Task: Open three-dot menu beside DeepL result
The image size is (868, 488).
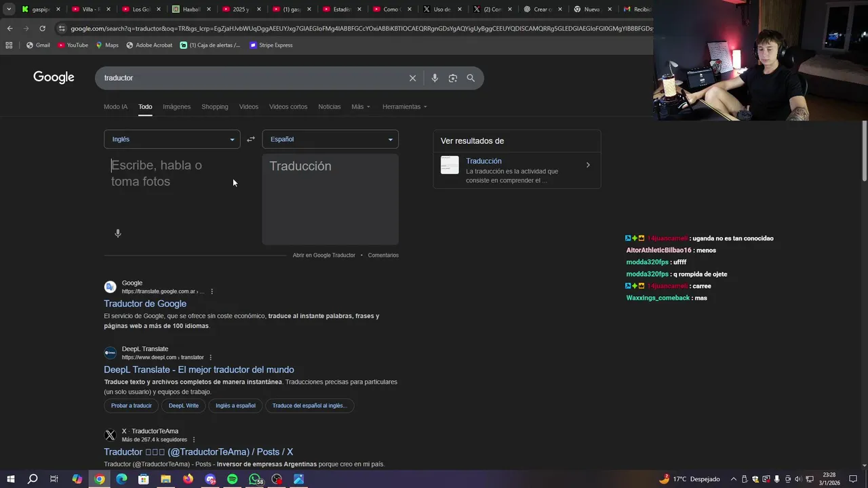Action: point(210,357)
